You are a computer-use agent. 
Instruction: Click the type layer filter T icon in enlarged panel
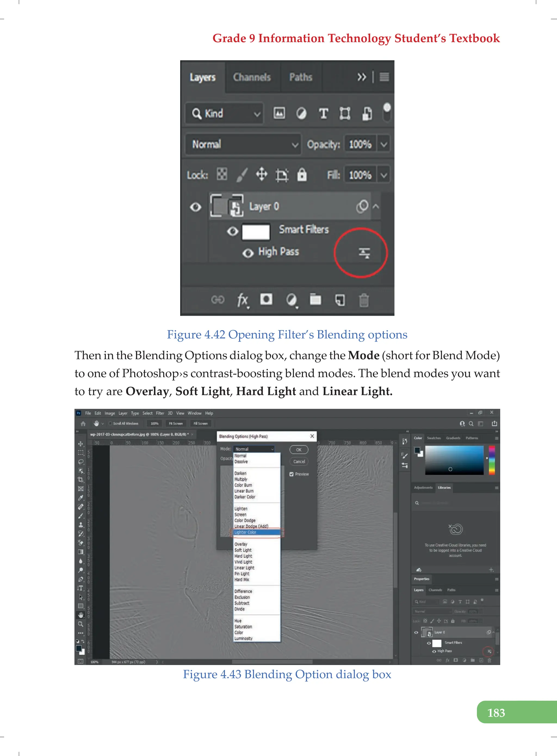[x=323, y=113]
